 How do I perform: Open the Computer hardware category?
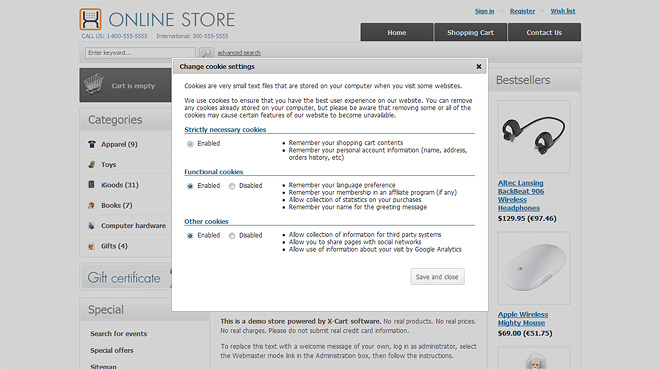coord(133,226)
